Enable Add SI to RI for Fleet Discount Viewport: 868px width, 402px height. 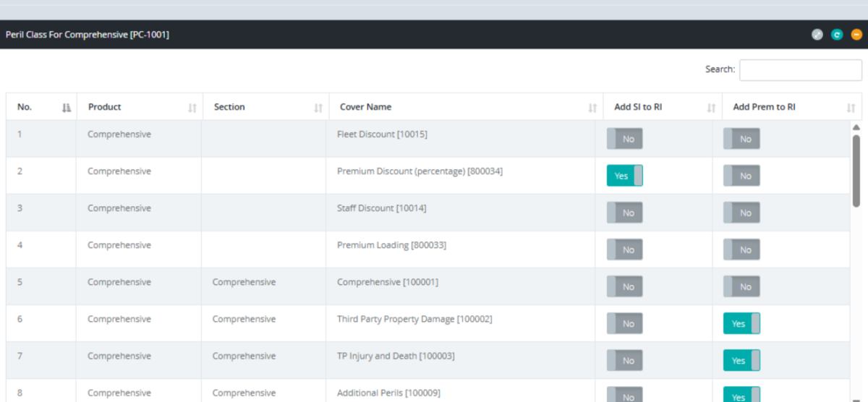click(624, 139)
